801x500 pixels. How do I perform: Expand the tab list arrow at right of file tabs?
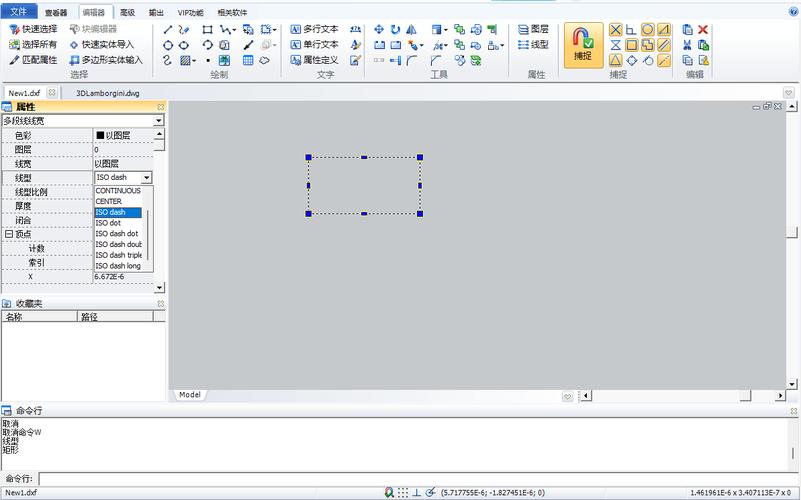click(x=789, y=92)
